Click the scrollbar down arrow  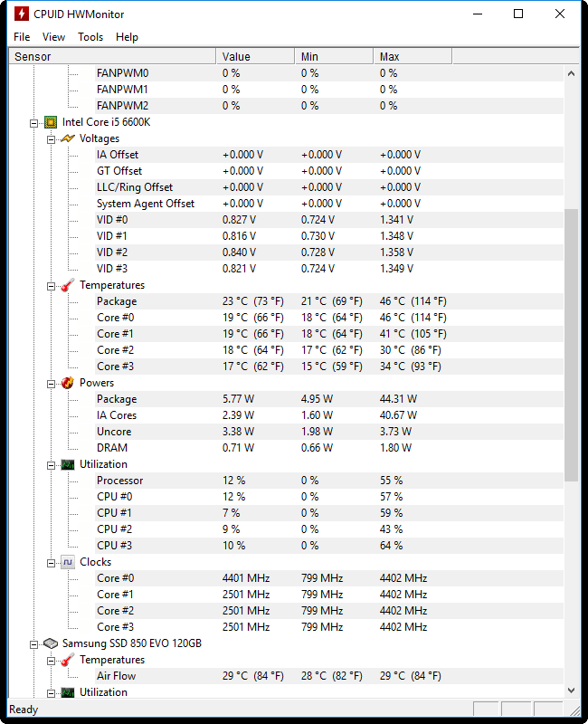[x=572, y=691]
